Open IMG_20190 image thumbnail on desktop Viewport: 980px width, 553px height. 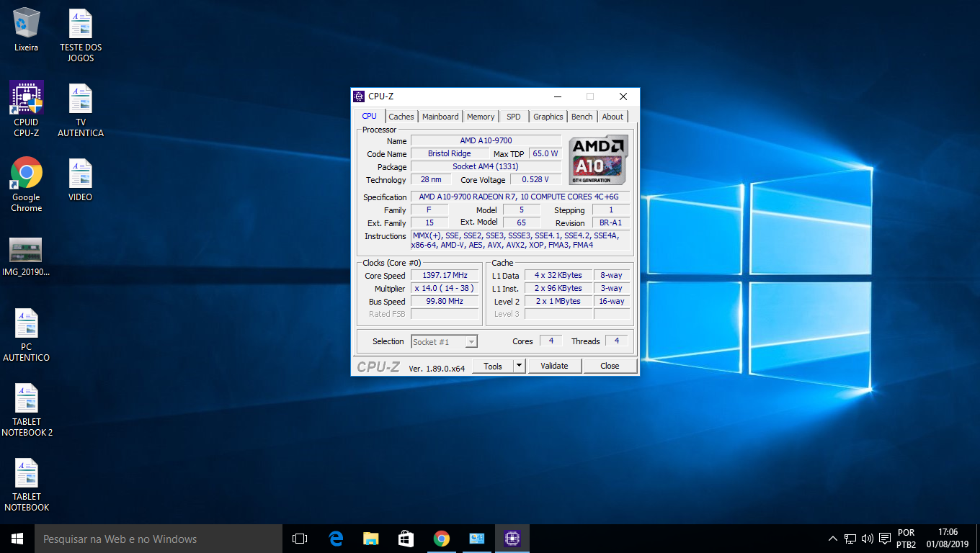click(x=26, y=258)
